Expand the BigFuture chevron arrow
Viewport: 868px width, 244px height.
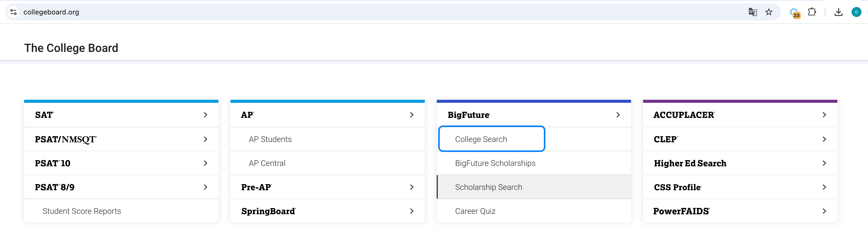tap(618, 115)
